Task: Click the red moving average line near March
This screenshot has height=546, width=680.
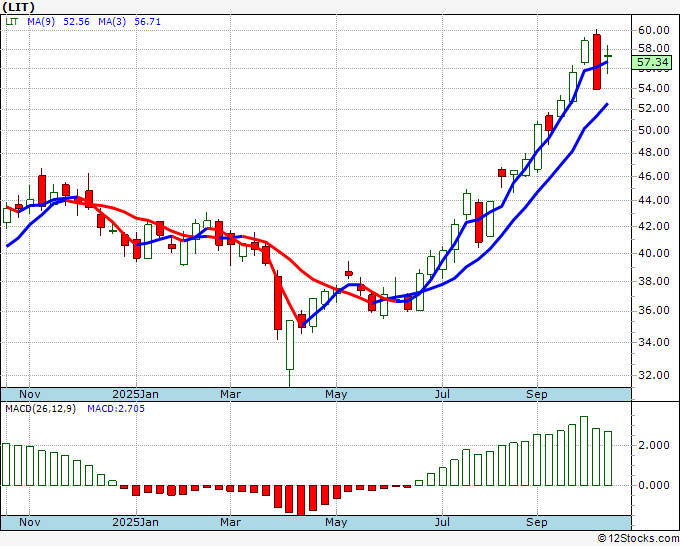Action: coord(250,241)
